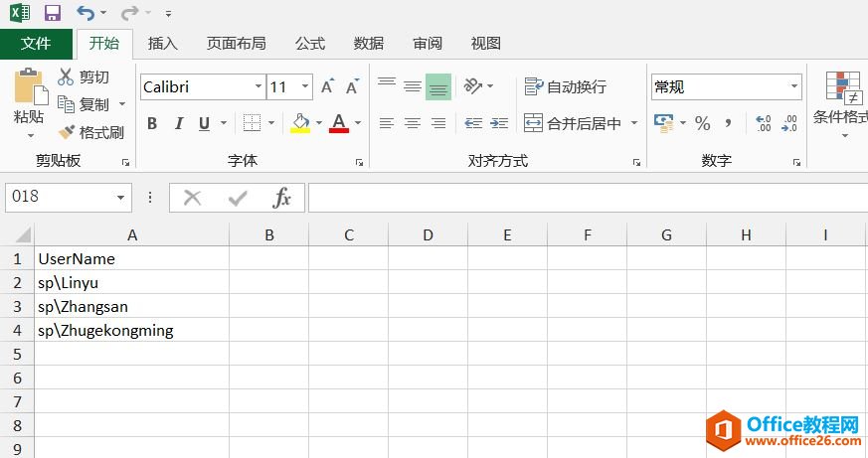Open the font size 11 dropdown
Image resolution: width=868 pixels, height=458 pixels.
click(305, 86)
